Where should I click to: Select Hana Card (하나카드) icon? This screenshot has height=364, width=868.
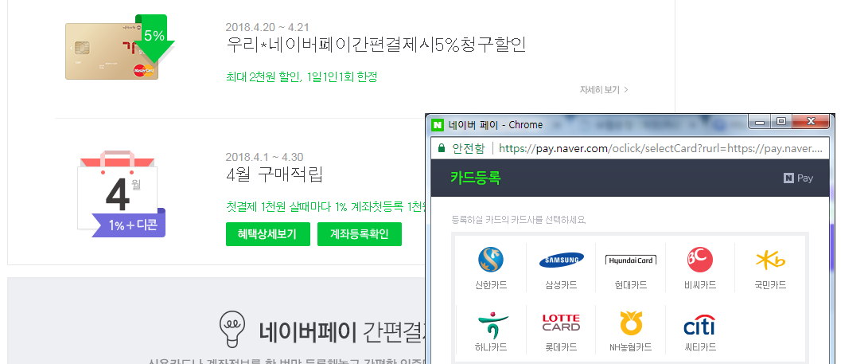(x=491, y=325)
